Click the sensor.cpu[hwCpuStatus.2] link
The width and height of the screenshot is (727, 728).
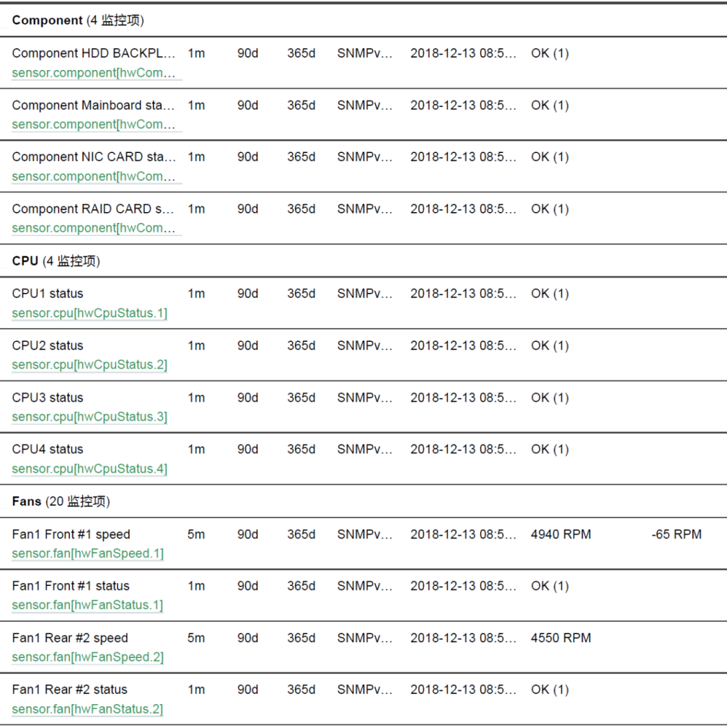(89, 364)
